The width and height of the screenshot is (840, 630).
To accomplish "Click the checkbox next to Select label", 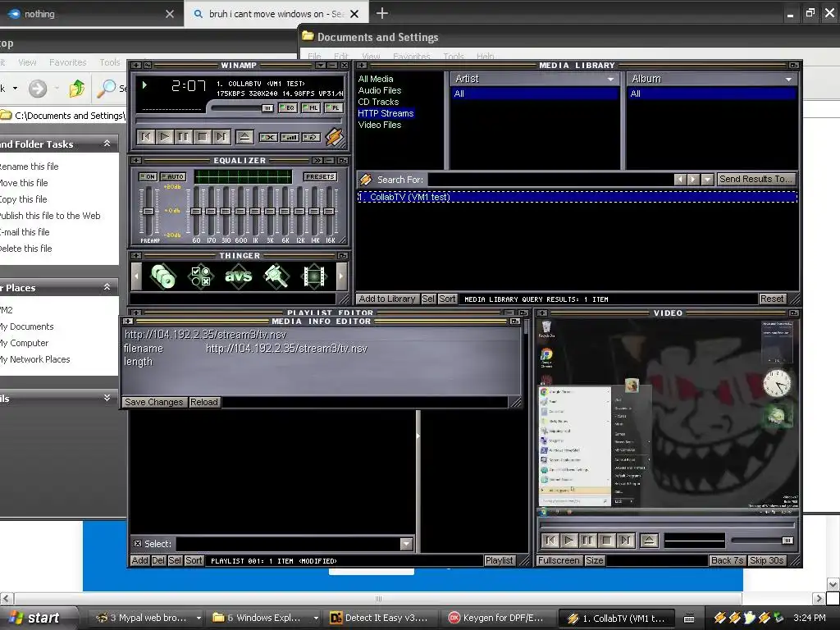I will pos(138,544).
